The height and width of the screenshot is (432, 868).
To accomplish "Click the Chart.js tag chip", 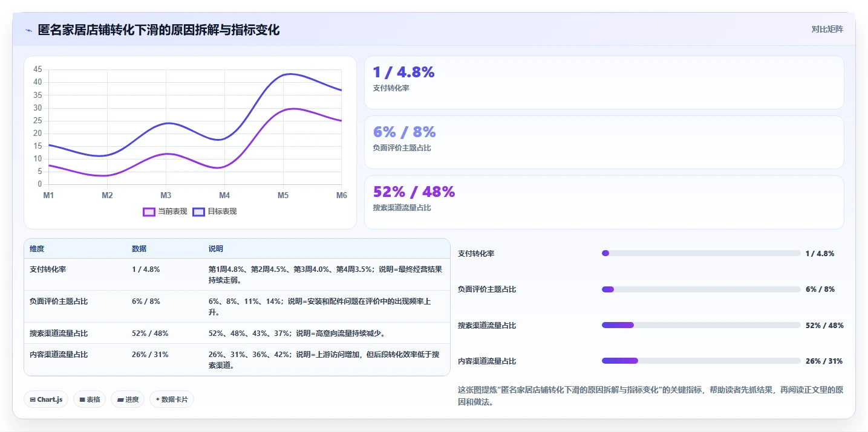I will tap(46, 399).
